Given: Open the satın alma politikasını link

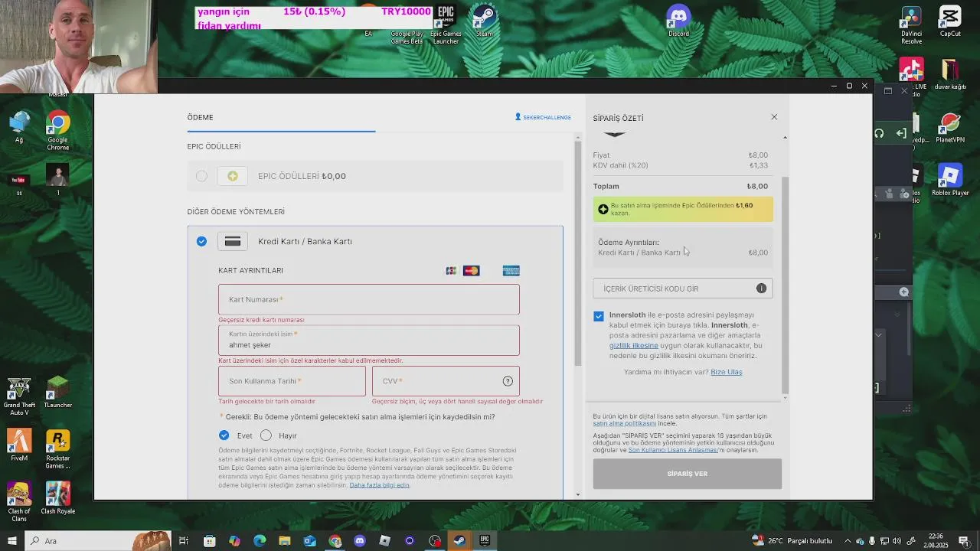Looking at the screenshot, I should click(x=624, y=423).
